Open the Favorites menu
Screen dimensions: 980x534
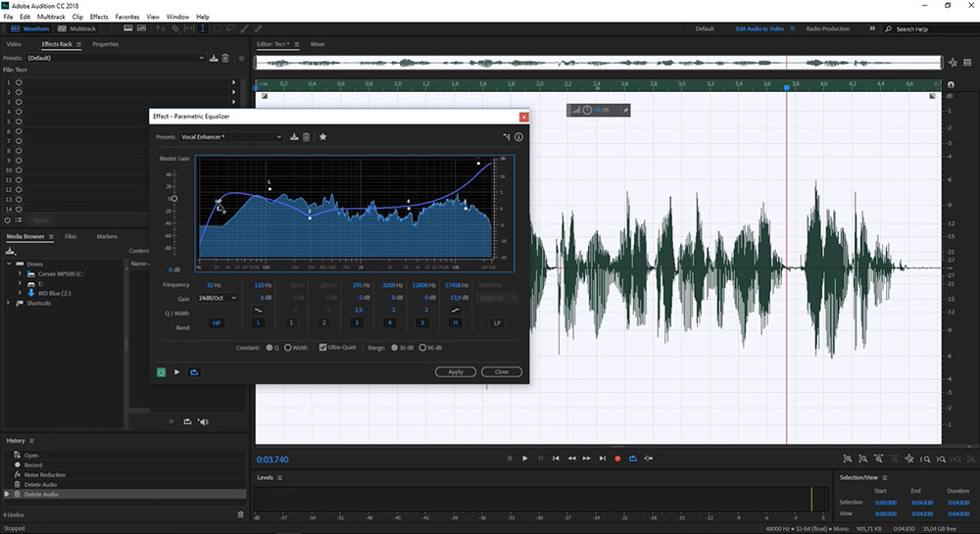tap(127, 17)
